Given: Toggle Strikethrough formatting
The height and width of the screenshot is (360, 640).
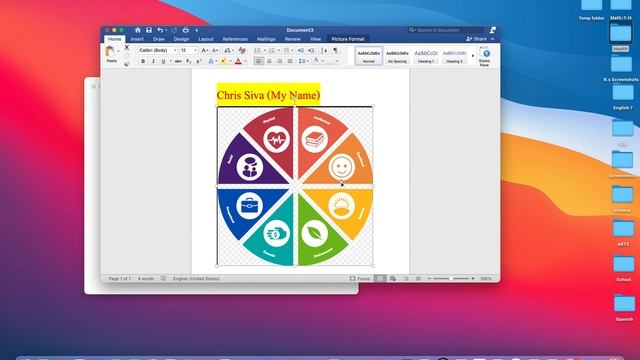Looking at the screenshot, I should pos(178,61).
